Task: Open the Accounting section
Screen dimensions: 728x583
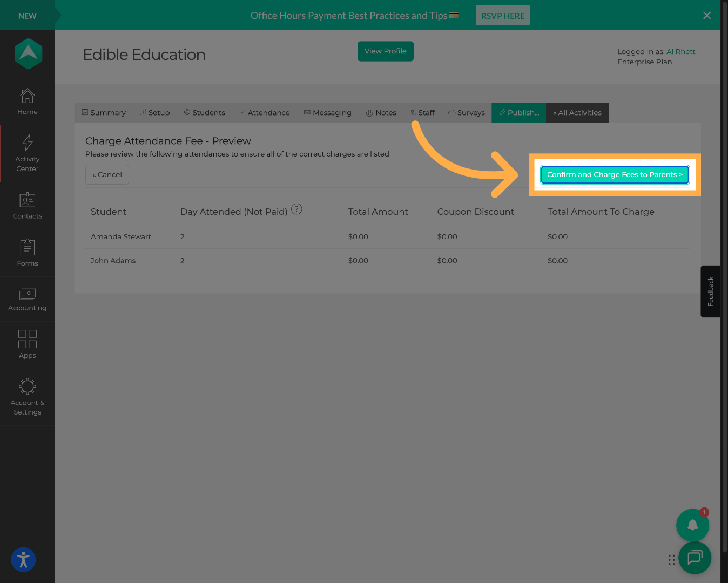Action: coord(27,298)
